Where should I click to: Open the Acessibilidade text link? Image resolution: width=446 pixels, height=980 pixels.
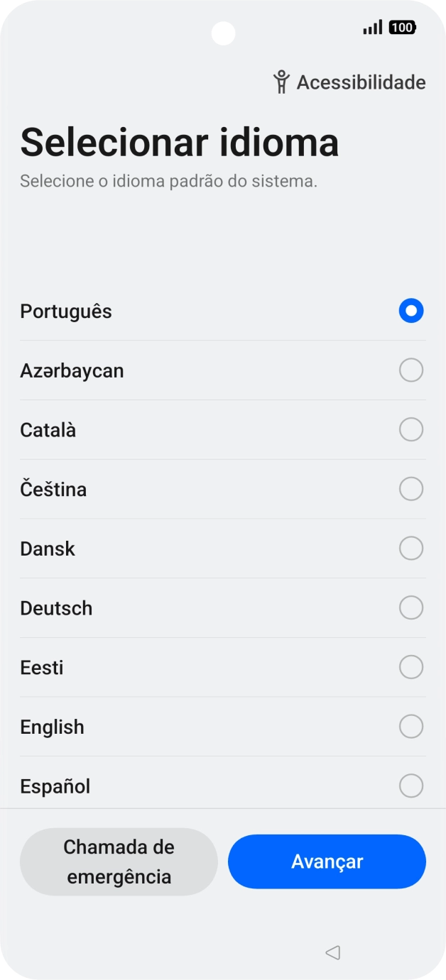tap(361, 82)
